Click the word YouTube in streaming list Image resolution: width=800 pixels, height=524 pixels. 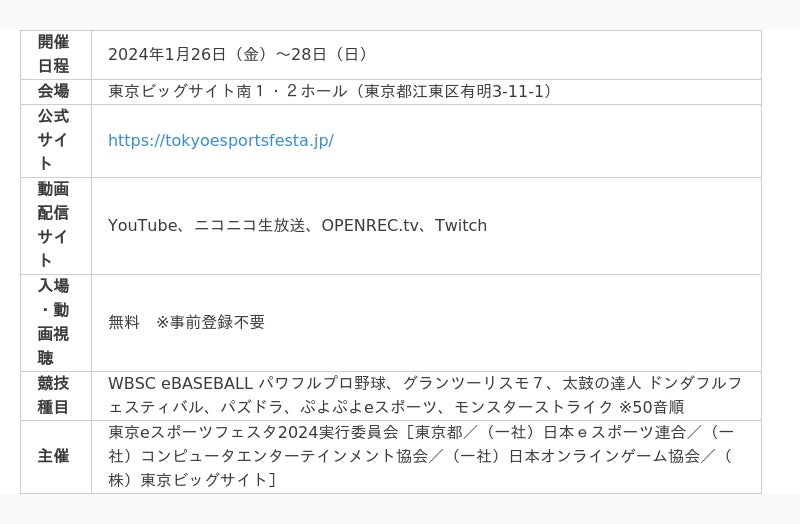click(x=142, y=226)
